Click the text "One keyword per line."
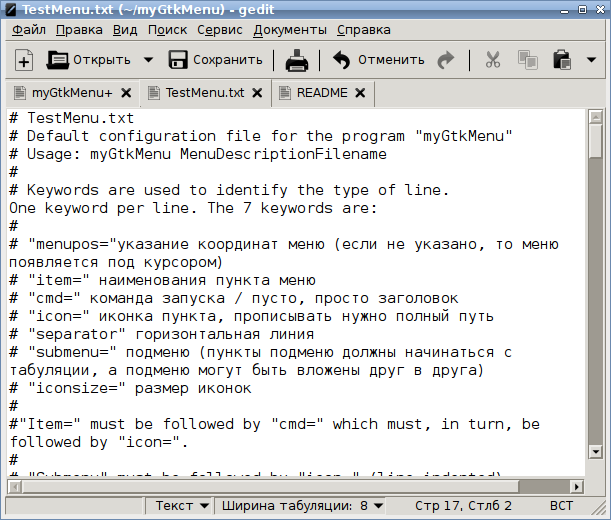The height and width of the screenshot is (520, 611). click(x=103, y=209)
